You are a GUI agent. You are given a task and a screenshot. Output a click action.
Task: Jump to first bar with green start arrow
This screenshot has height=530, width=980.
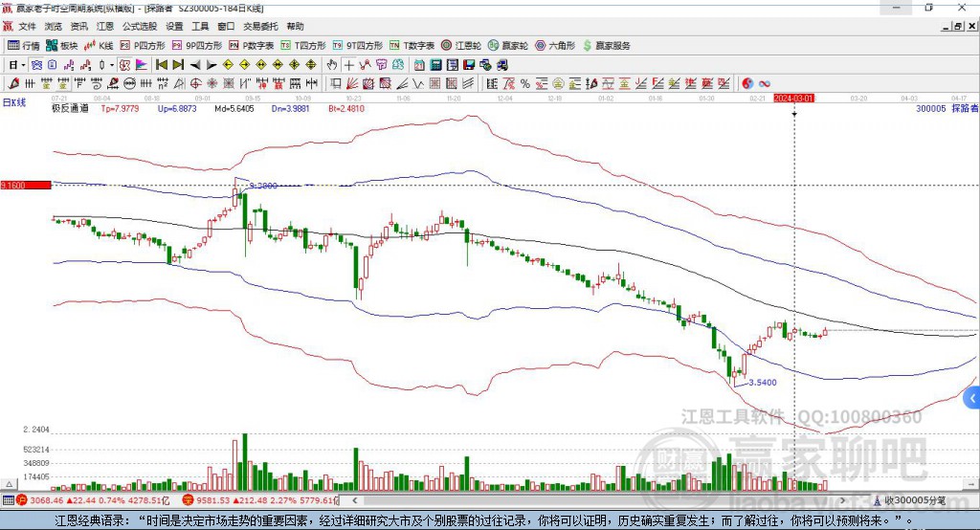click(161, 64)
